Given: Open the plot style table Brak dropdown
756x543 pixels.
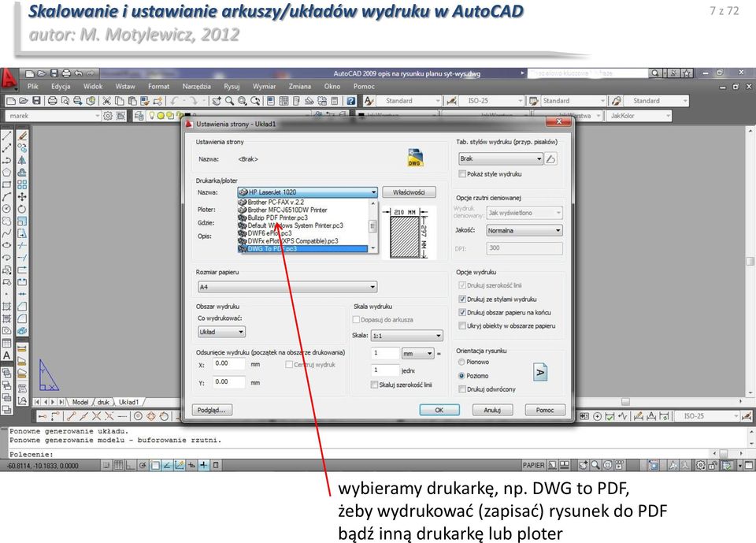Looking at the screenshot, I should point(501,158).
